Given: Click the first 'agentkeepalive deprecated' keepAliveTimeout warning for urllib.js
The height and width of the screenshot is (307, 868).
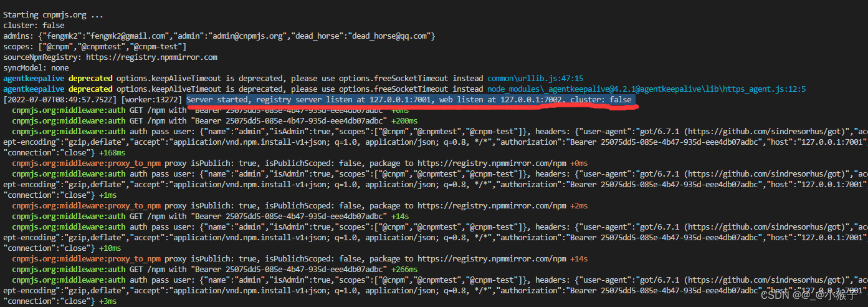Looking at the screenshot, I should [x=293, y=79].
